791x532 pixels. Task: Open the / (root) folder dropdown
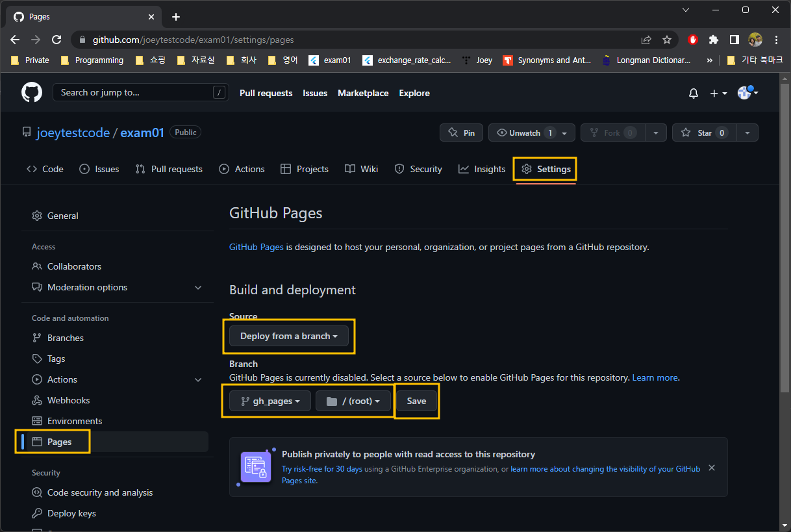[x=353, y=401]
